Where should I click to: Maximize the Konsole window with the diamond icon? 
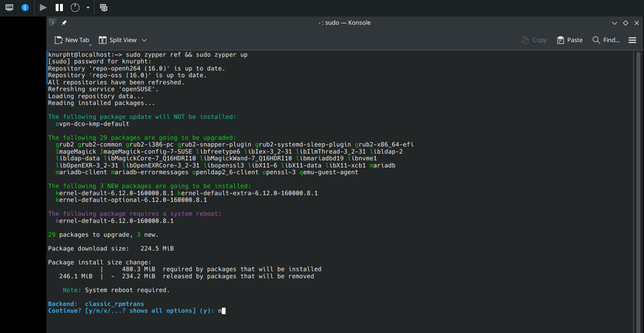(x=626, y=23)
